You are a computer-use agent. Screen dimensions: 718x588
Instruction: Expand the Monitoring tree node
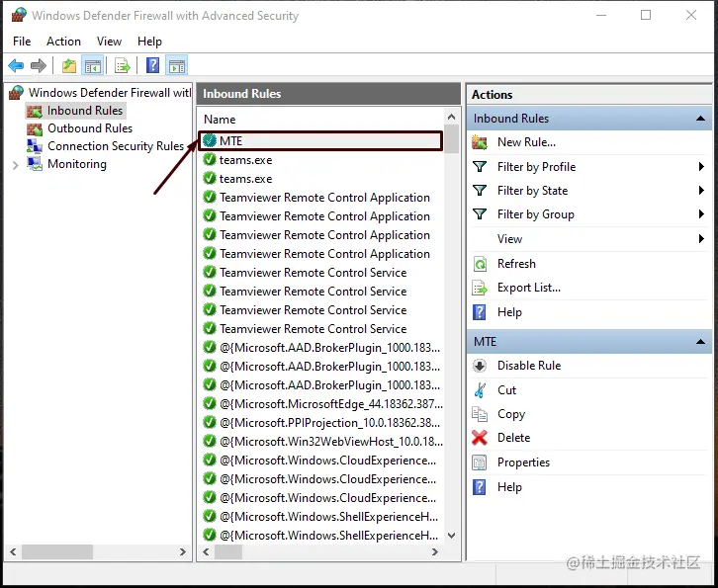(16, 165)
